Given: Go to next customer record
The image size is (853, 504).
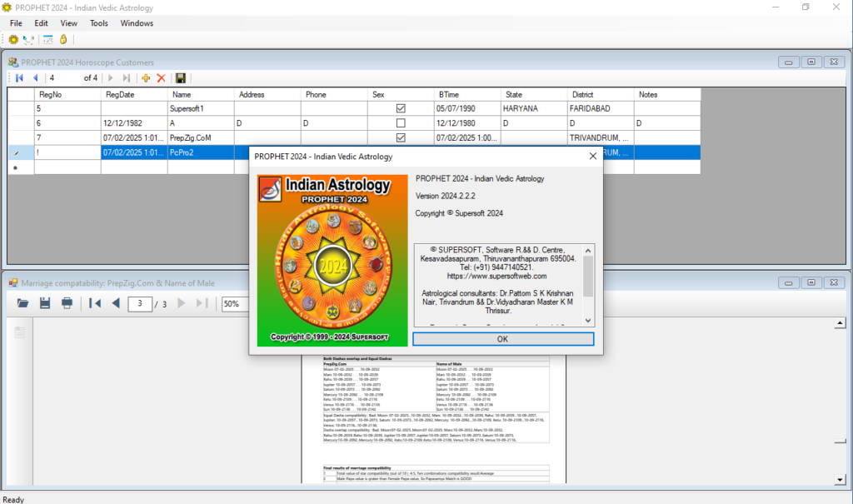Looking at the screenshot, I should point(111,77).
